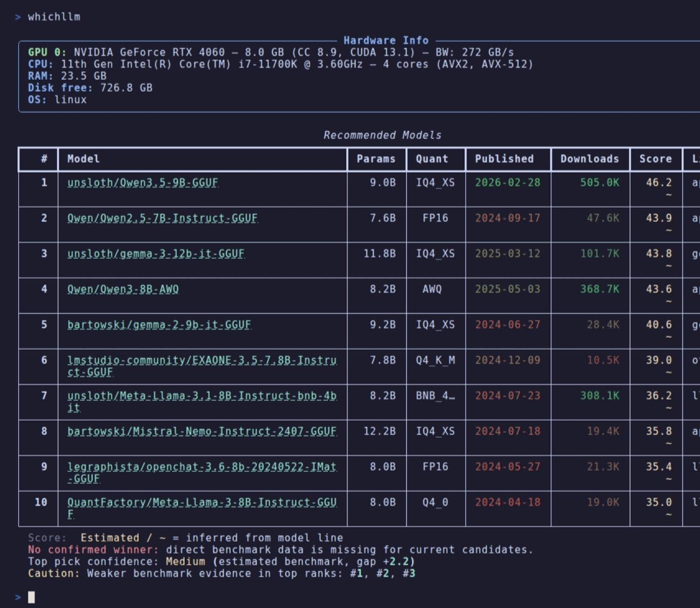Click the Q4_0 quant value

435,502
